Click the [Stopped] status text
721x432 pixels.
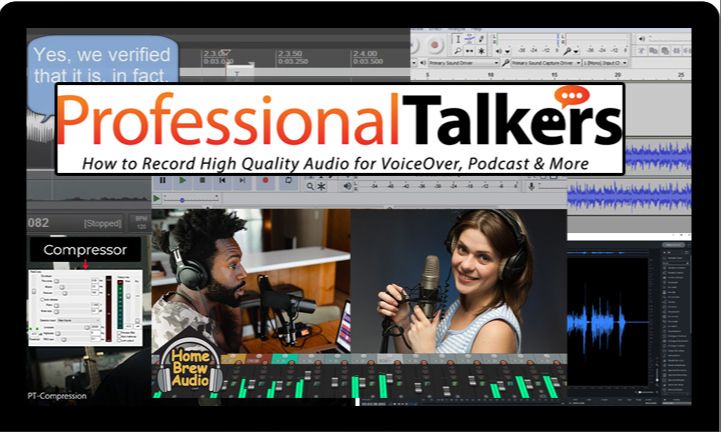click(x=103, y=224)
